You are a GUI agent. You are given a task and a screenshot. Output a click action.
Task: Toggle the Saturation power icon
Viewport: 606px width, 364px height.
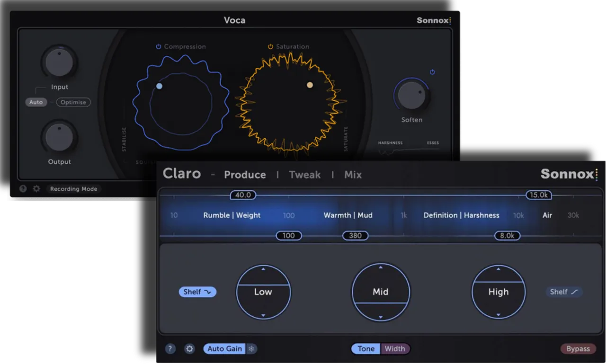click(270, 46)
